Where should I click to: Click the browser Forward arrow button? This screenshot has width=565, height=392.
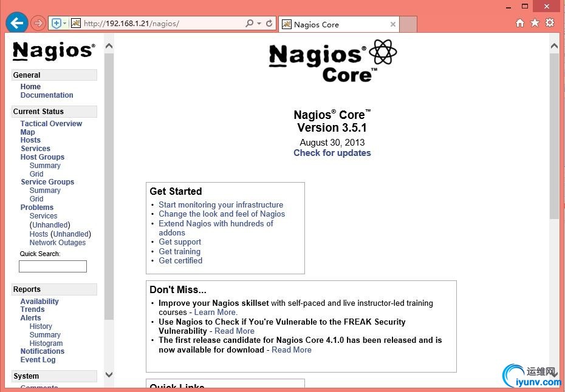tap(38, 24)
